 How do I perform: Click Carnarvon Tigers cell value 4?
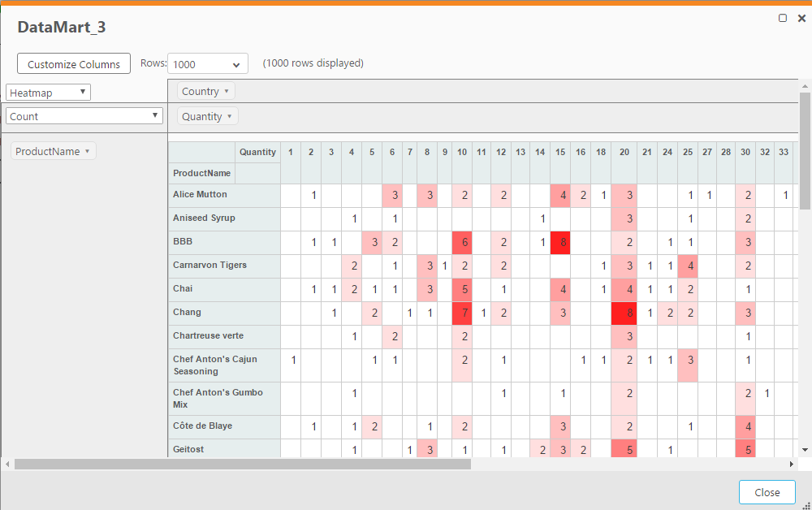(688, 266)
